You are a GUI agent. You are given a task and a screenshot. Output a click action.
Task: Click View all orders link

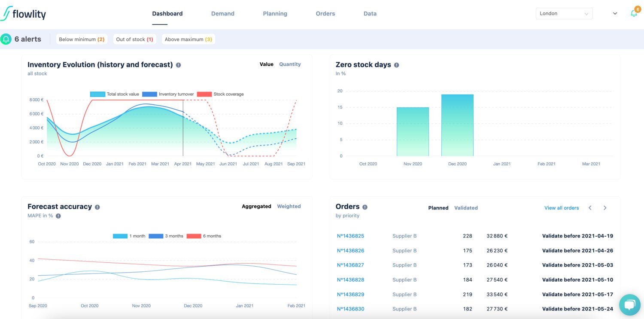pos(562,208)
